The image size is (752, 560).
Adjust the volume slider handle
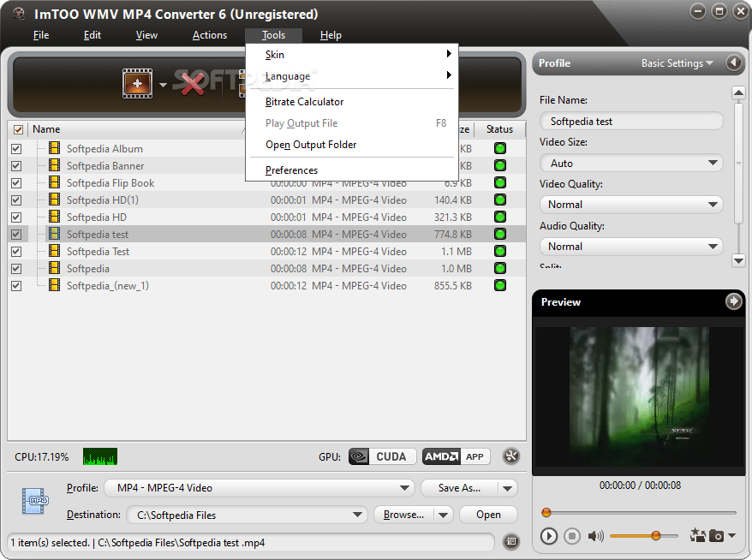[655, 535]
